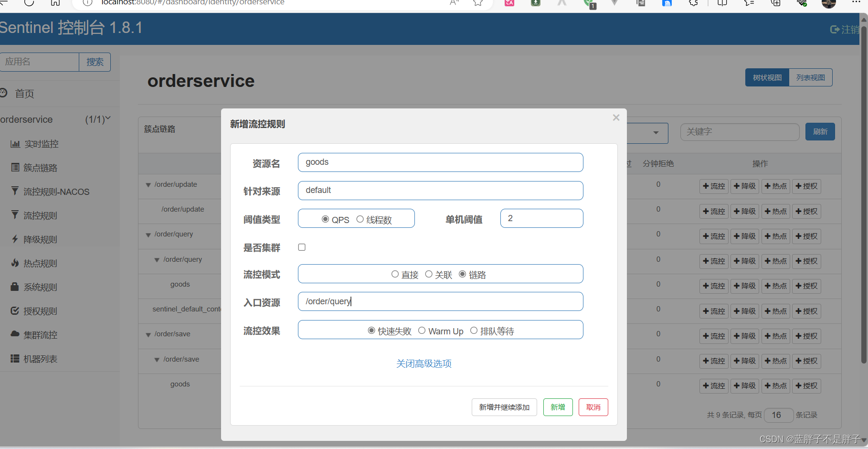868x449 pixels.
Task: Click the page size field showing 16
Action: (779, 415)
